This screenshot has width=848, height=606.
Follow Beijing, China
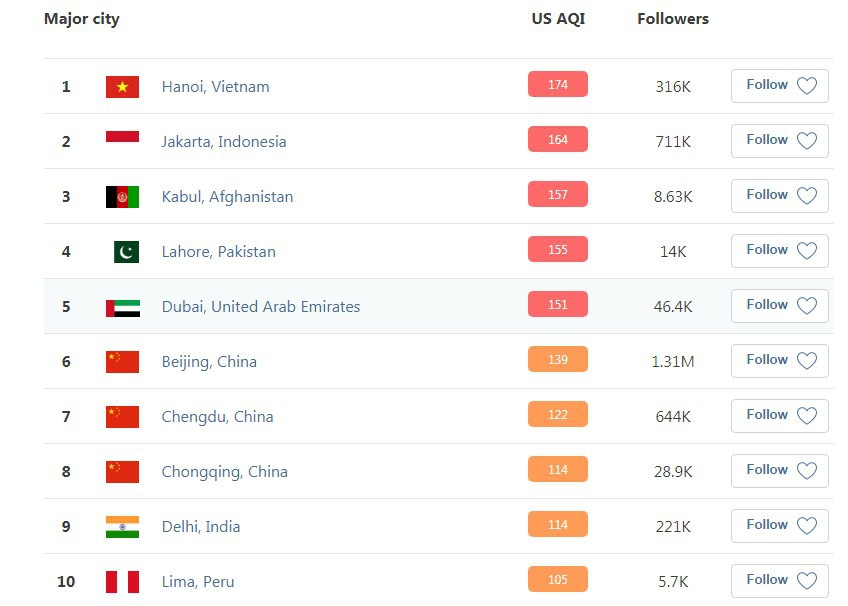point(779,361)
